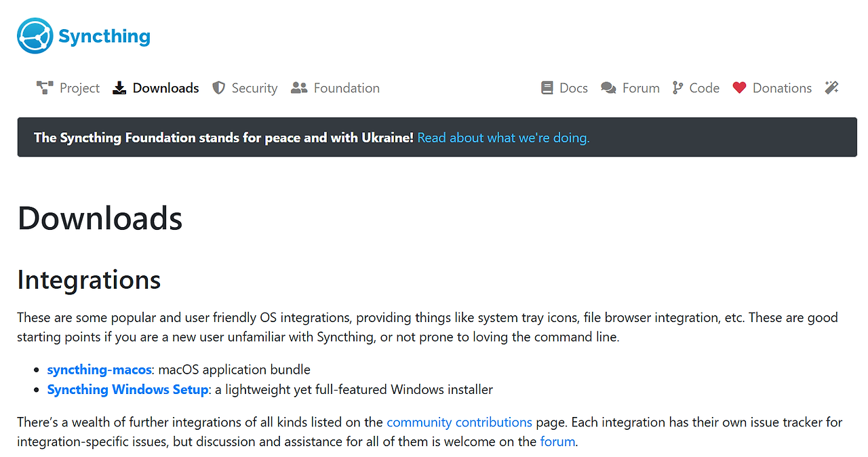Click the Project network diagram icon

pos(45,88)
